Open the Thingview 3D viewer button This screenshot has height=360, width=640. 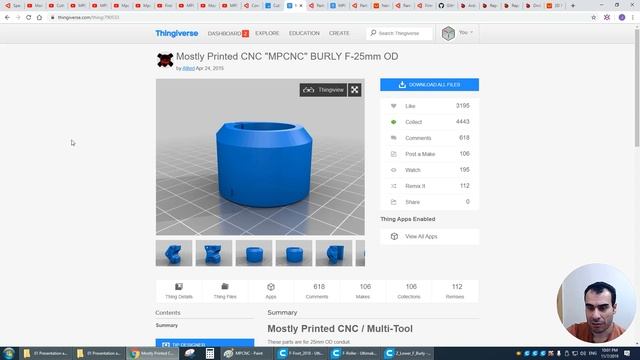323,90
